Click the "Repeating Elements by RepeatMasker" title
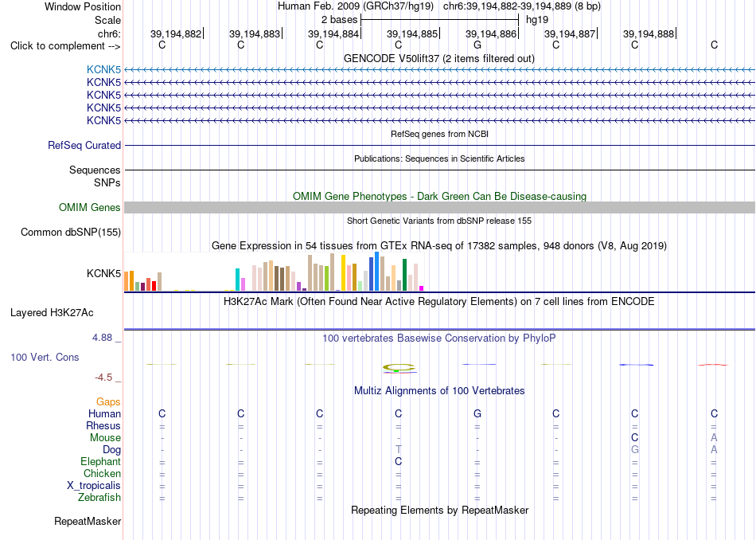The width and height of the screenshot is (756, 540). point(440,510)
